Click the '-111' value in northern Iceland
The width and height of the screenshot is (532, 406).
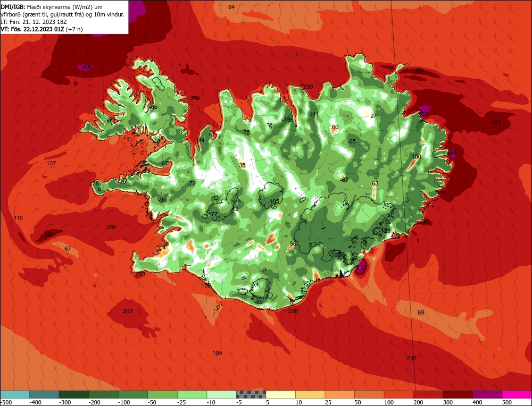tap(313, 115)
